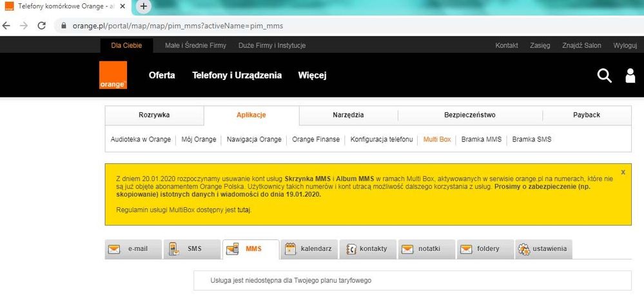Click the browser address bar URL
This screenshot has width=644, height=295.
[x=178, y=26]
